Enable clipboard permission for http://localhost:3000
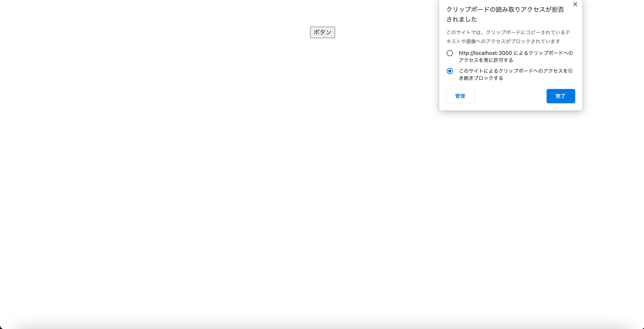 450,53
